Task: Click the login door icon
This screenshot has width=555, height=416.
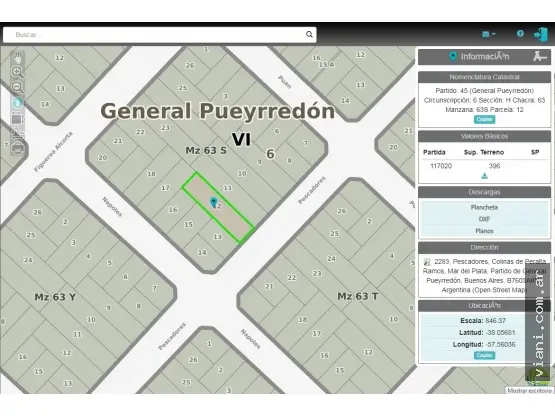Action: point(540,34)
